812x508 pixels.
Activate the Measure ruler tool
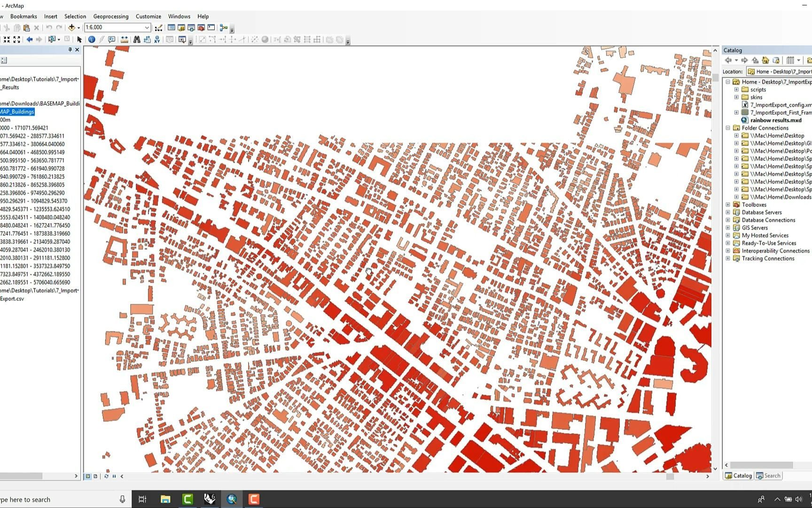click(124, 40)
